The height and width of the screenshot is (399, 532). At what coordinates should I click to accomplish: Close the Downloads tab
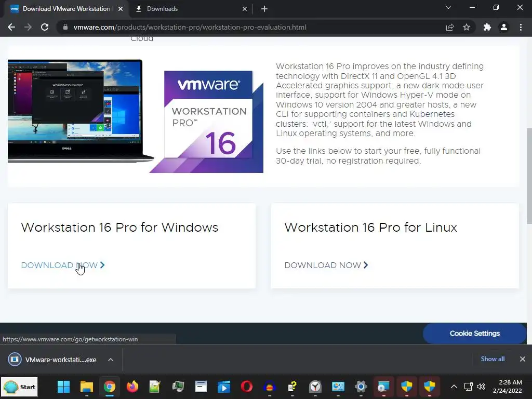pyautogui.click(x=245, y=9)
